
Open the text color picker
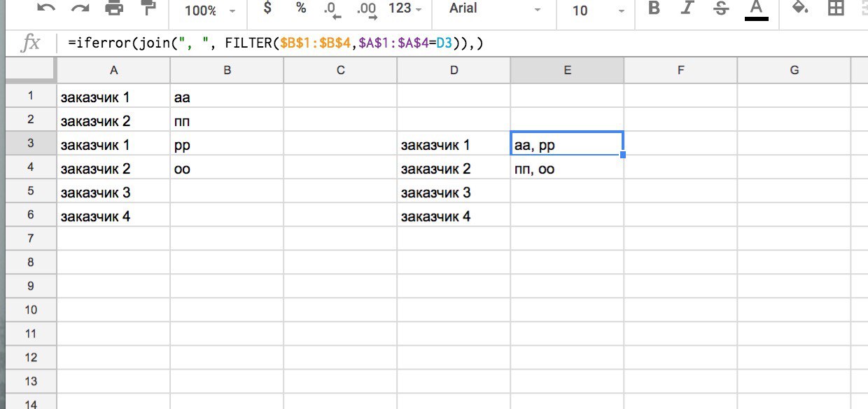coord(756,10)
